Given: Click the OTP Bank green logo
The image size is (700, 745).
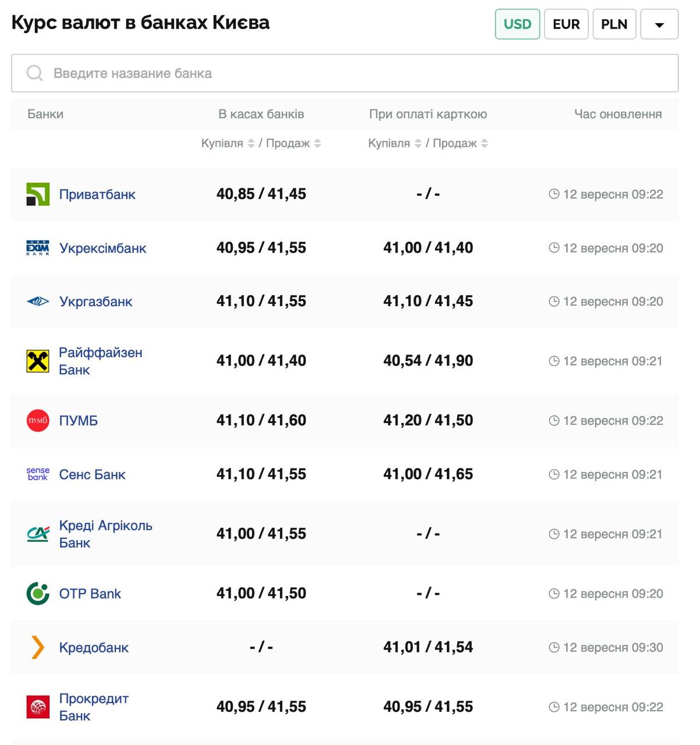Looking at the screenshot, I should [x=38, y=594].
